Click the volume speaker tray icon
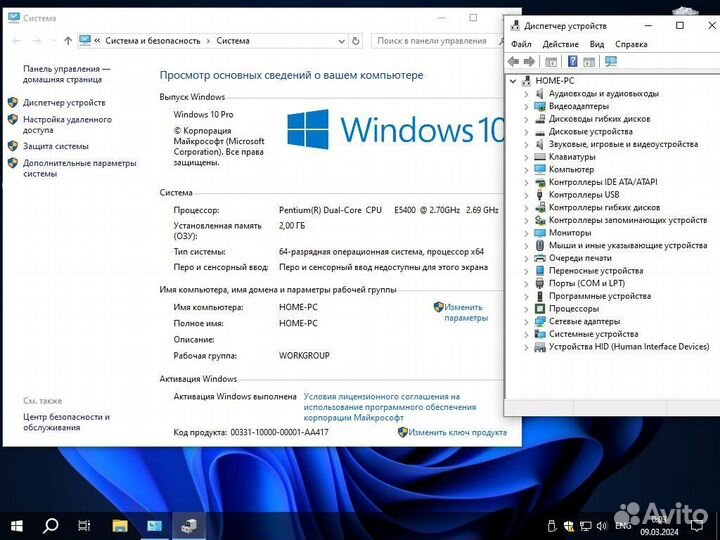Viewport: 720px width, 540px height. [x=602, y=526]
